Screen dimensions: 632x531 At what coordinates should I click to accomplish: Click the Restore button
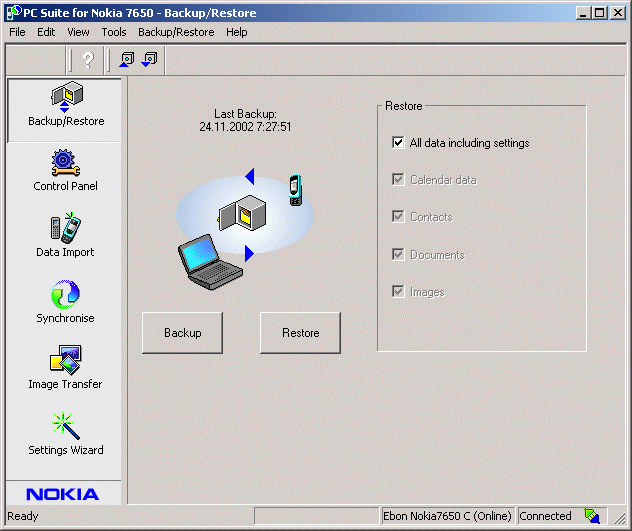click(301, 333)
